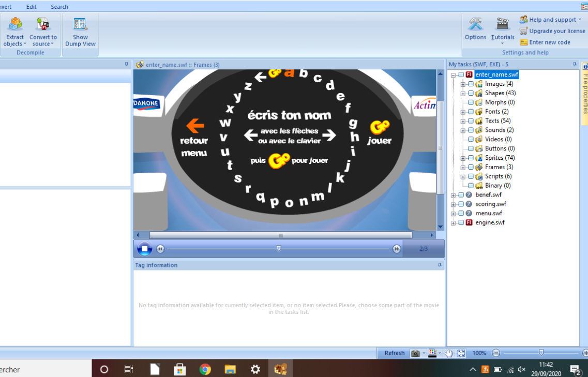Open the Options tools icon

(x=475, y=24)
